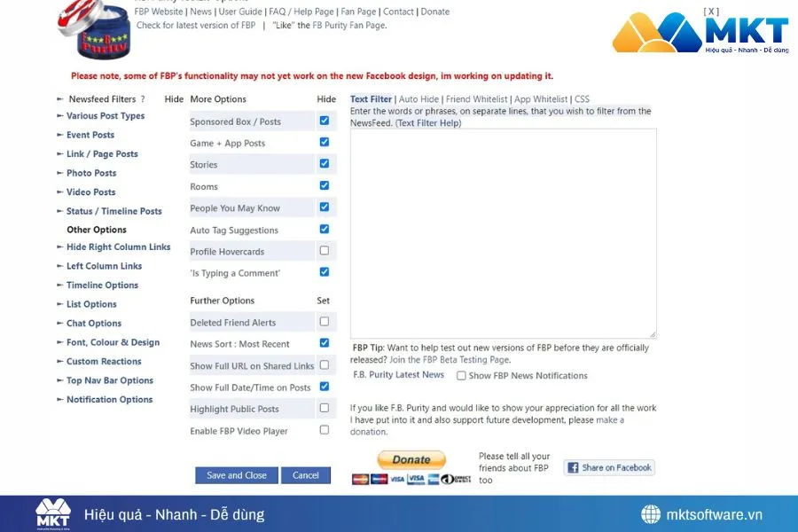This screenshot has width=798, height=532.
Task: Expand the Various Post Types section
Action: (105, 116)
